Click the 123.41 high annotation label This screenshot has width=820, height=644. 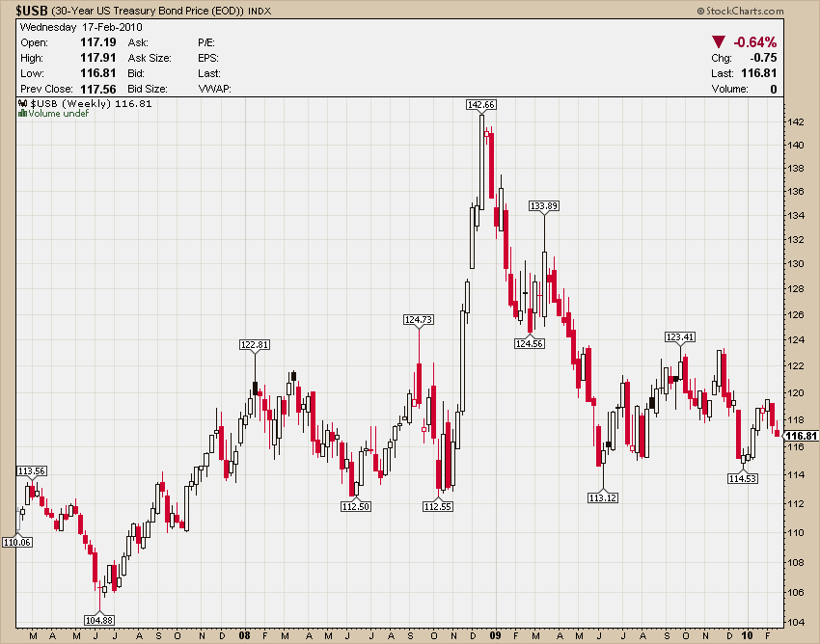[x=680, y=336]
